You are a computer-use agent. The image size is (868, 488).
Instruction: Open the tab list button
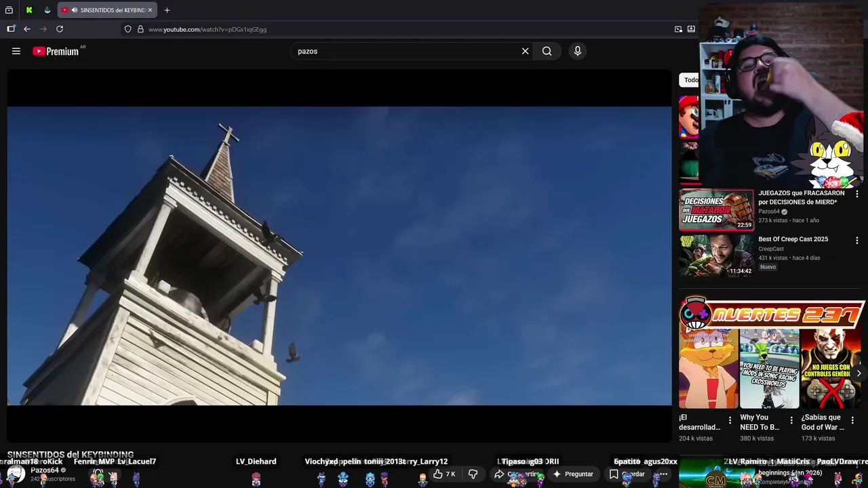pyautogui.click(x=9, y=10)
